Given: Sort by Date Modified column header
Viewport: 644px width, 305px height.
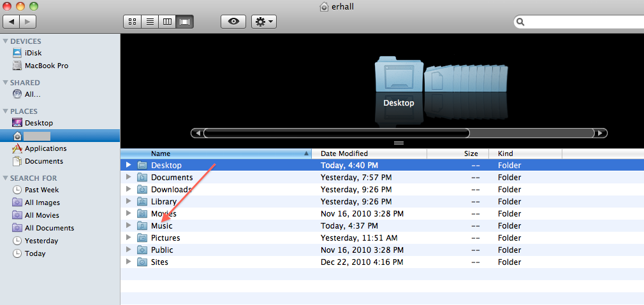Looking at the screenshot, I should click(344, 153).
